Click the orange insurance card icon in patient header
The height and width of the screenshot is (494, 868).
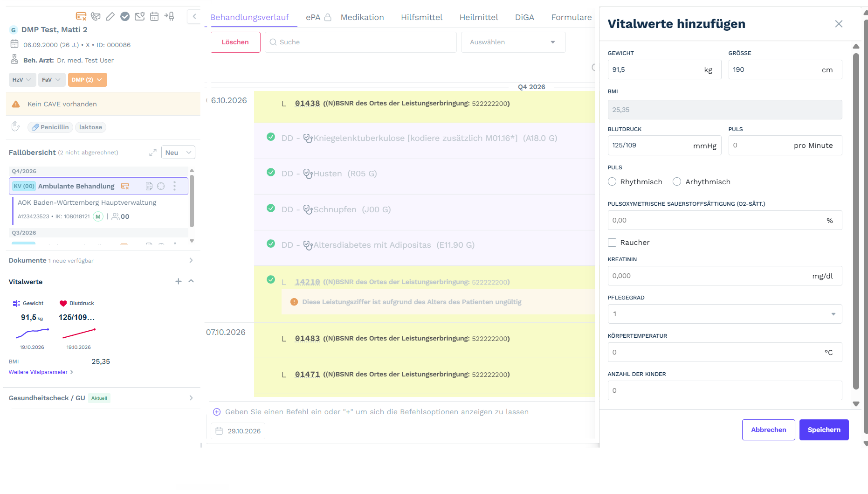point(81,16)
